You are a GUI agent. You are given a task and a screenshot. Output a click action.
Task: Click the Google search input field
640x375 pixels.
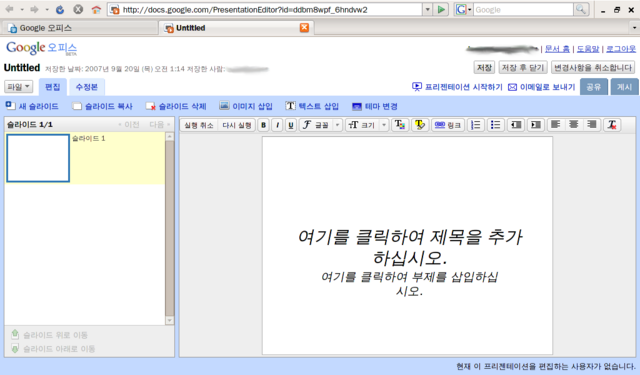523,9
